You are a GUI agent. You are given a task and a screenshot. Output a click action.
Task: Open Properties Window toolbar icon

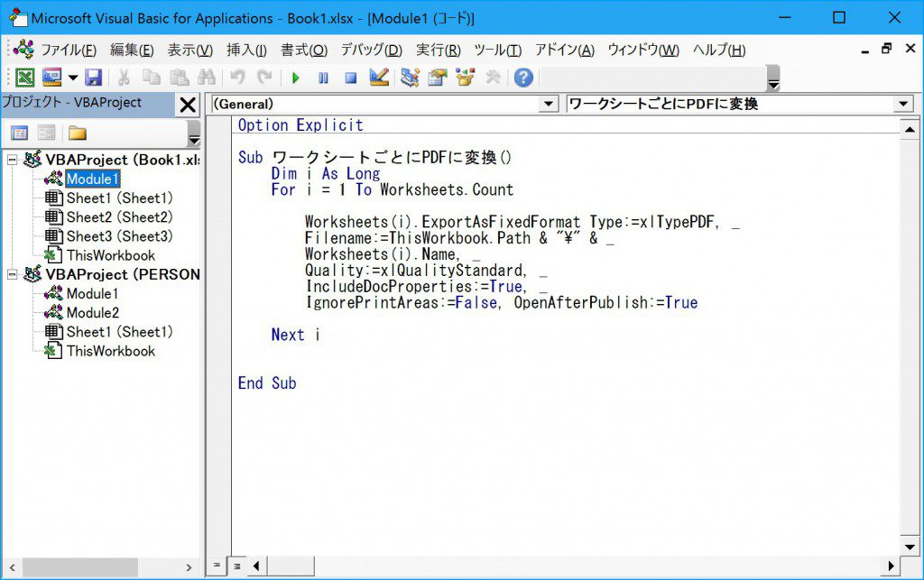(438, 78)
